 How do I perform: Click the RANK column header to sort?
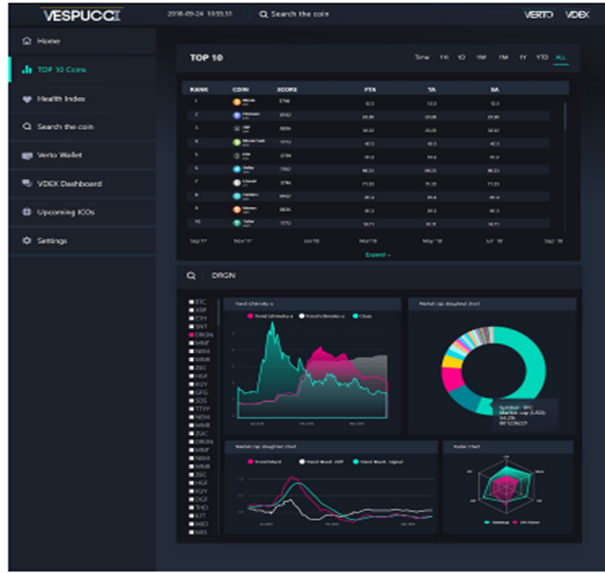coord(199,90)
